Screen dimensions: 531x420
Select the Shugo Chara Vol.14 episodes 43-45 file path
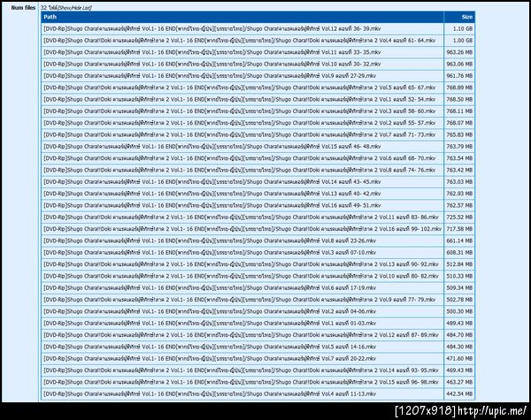click(x=212, y=182)
